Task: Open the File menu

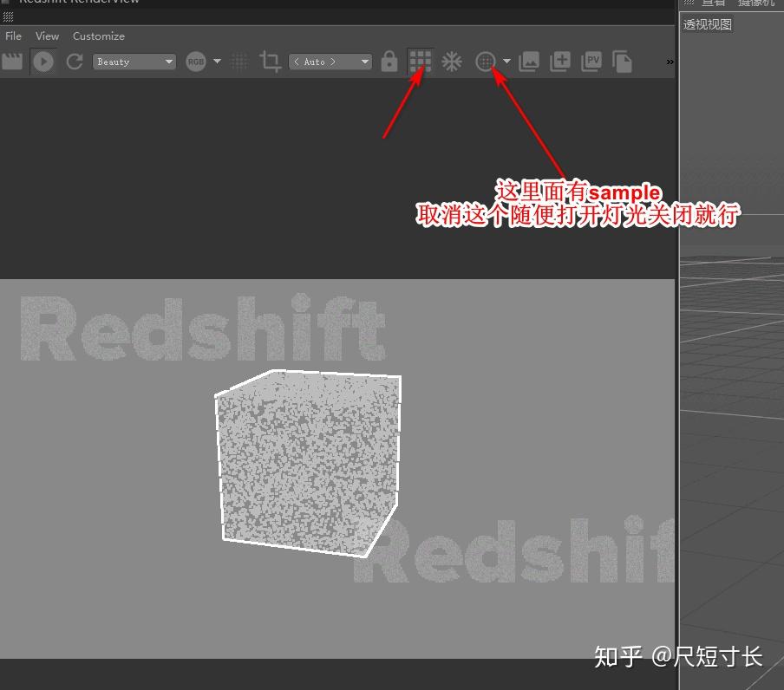Action: click(13, 36)
